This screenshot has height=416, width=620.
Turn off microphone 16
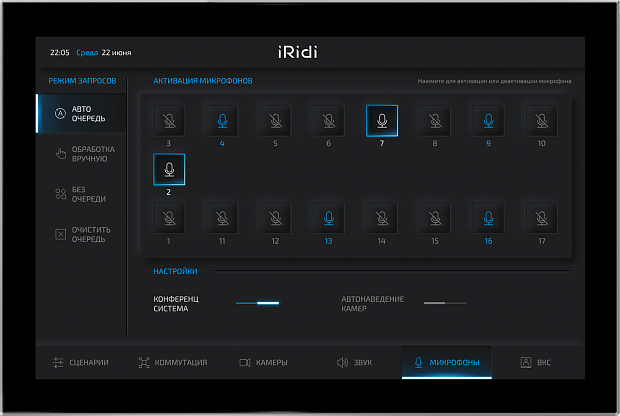[488, 217]
